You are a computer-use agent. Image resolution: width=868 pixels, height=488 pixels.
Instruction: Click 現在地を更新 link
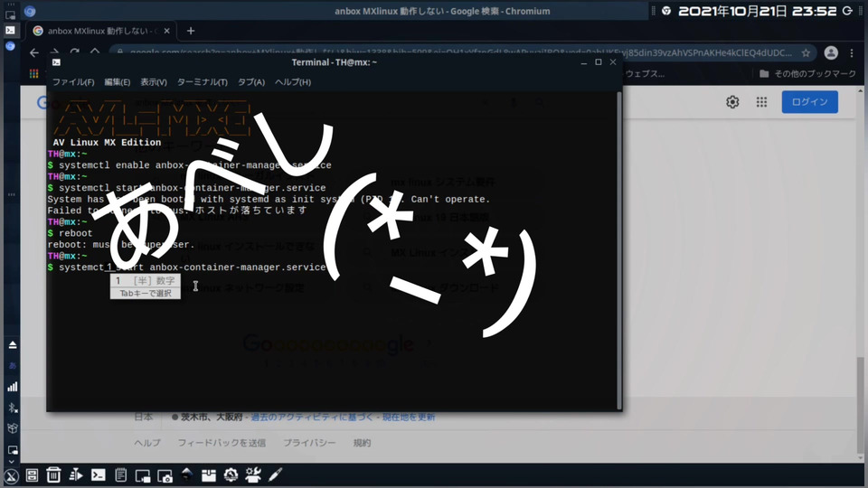pyautogui.click(x=409, y=418)
